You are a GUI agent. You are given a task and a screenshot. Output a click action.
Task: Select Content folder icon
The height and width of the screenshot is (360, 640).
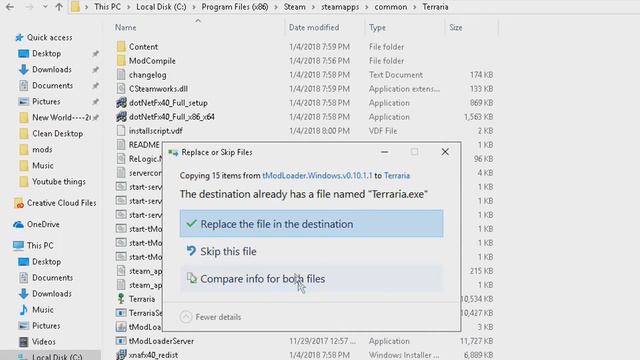121,47
